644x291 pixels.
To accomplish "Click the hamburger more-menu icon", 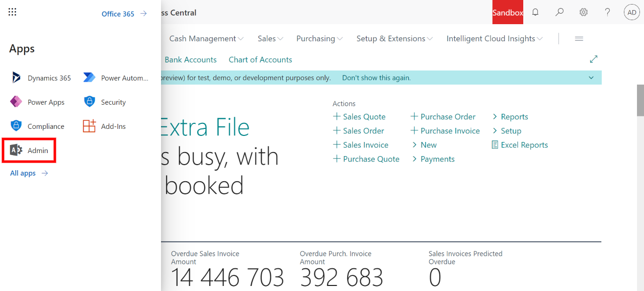I will 579,39.
